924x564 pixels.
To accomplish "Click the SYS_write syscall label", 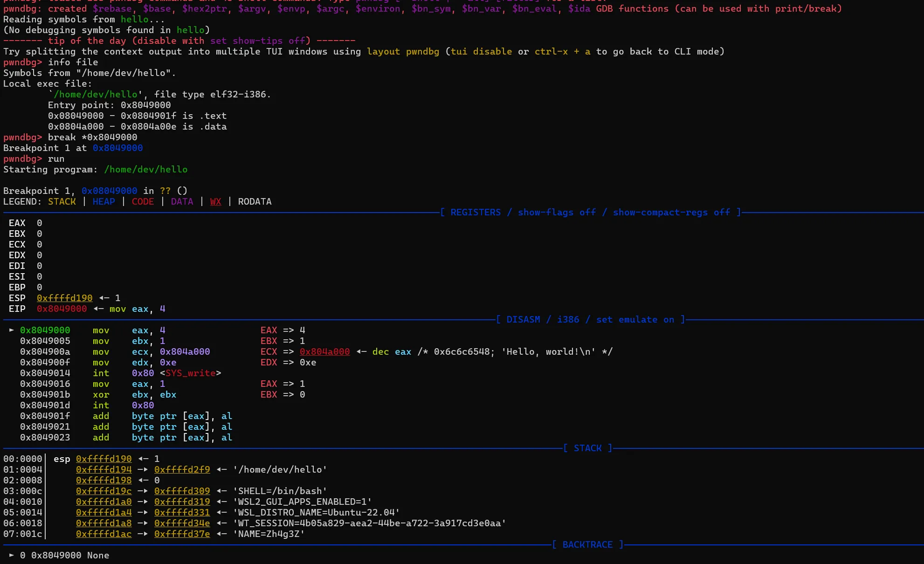I will 190,373.
